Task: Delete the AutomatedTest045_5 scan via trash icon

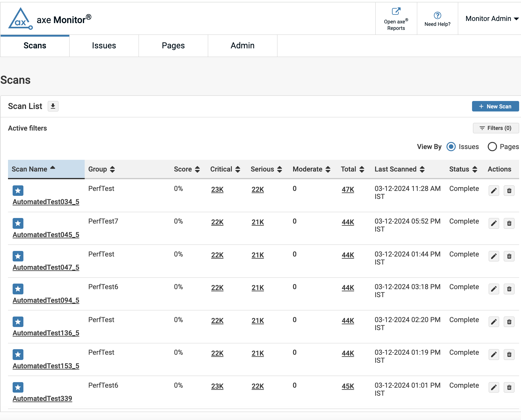Action: (509, 223)
